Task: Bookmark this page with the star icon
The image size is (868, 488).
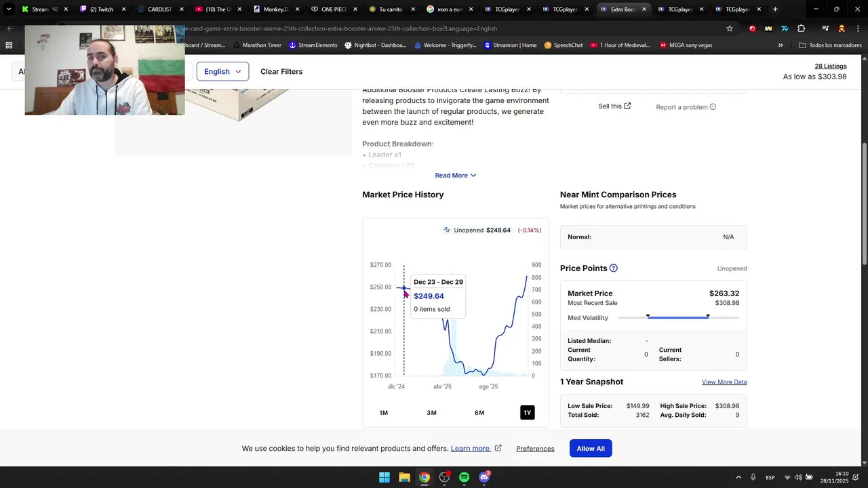Action: click(x=730, y=28)
